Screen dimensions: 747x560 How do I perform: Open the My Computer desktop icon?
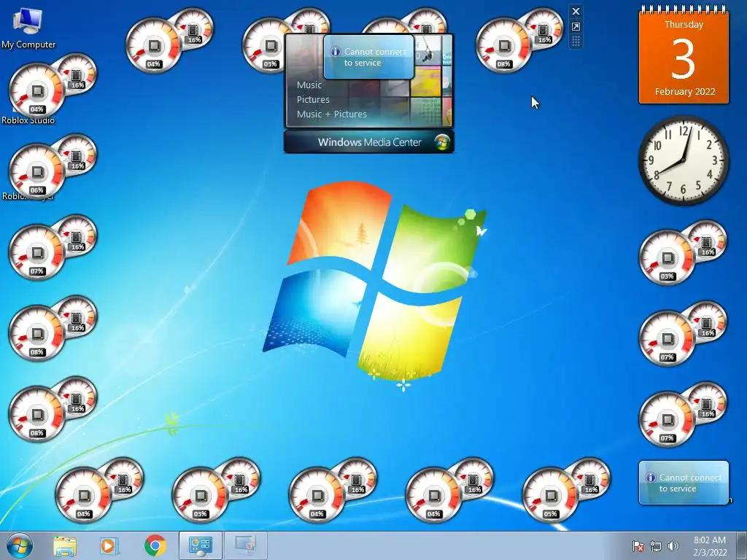tap(28, 28)
